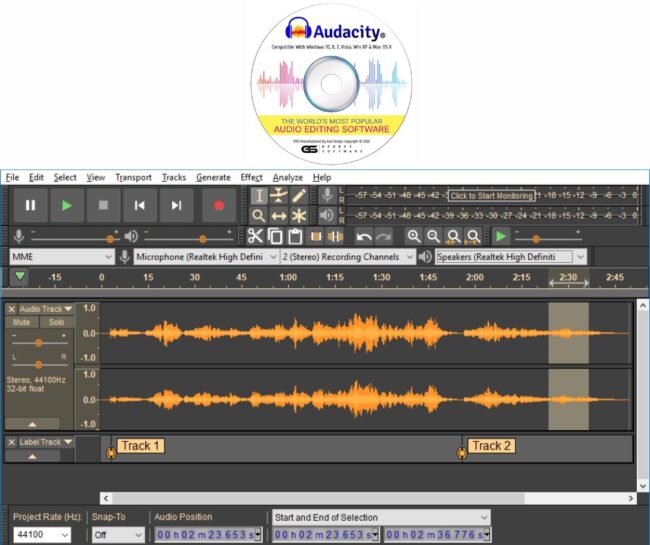Pause playback with the Pause button
This screenshot has width=650, height=545.
coord(30,205)
